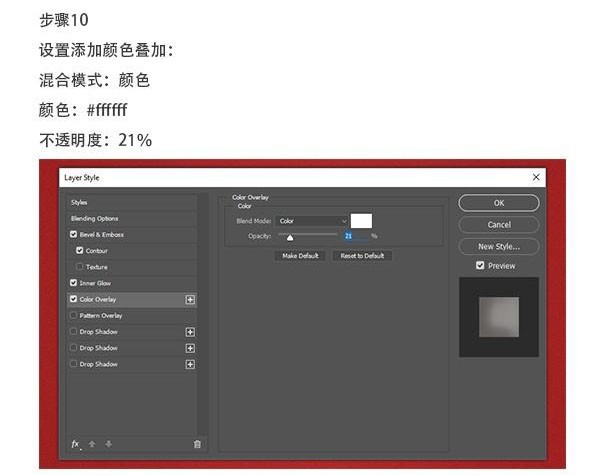This screenshot has height=475, width=600.
Task: Click the white overlay color swatch
Action: (361, 220)
